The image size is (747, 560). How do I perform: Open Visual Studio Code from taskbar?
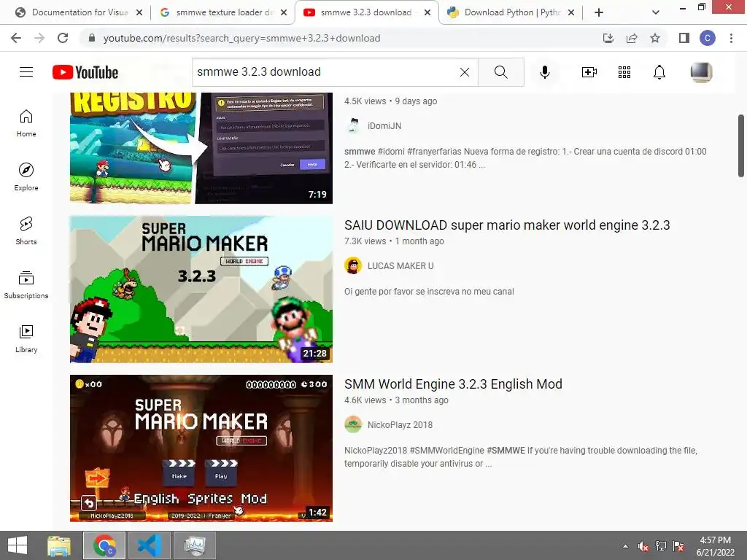[x=150, y=545]
